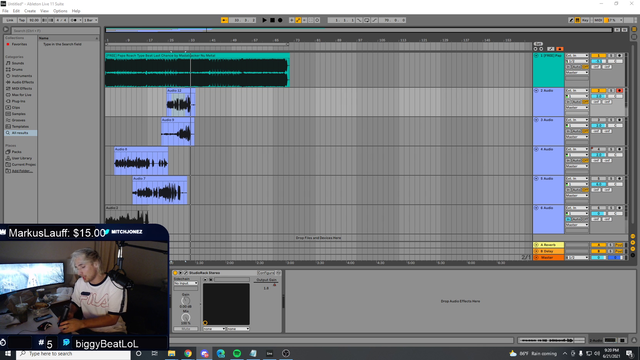Open the Master track cue output dropdown
Screen dimensions: 640x360
(577, 258)
